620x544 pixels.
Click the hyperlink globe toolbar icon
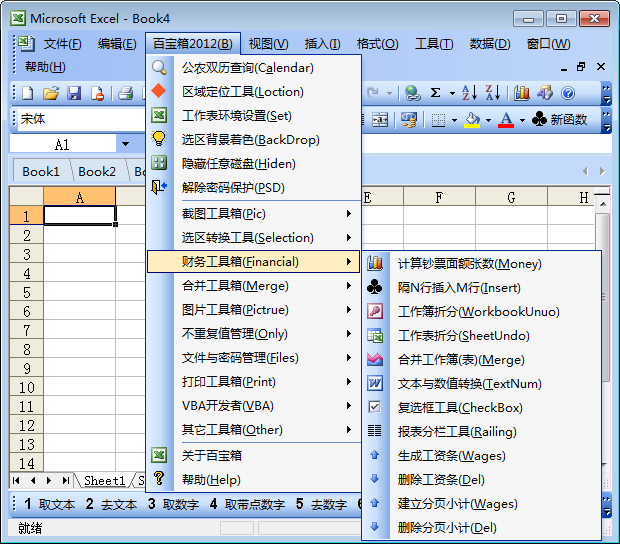412,93
